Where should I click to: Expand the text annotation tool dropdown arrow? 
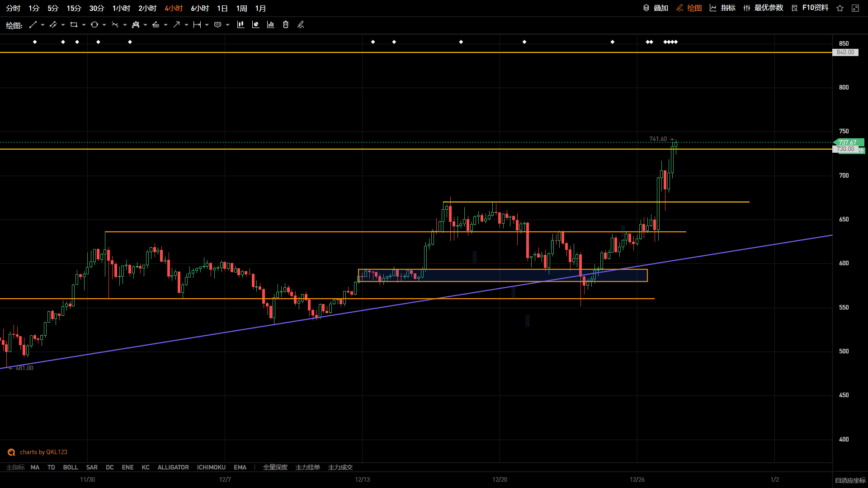227,25
